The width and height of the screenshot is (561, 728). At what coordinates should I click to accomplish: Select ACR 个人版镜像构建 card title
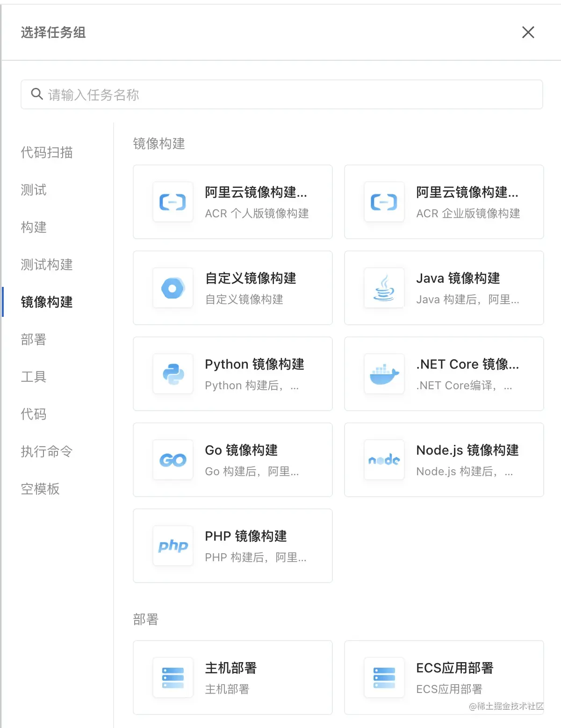coord(256,192)
